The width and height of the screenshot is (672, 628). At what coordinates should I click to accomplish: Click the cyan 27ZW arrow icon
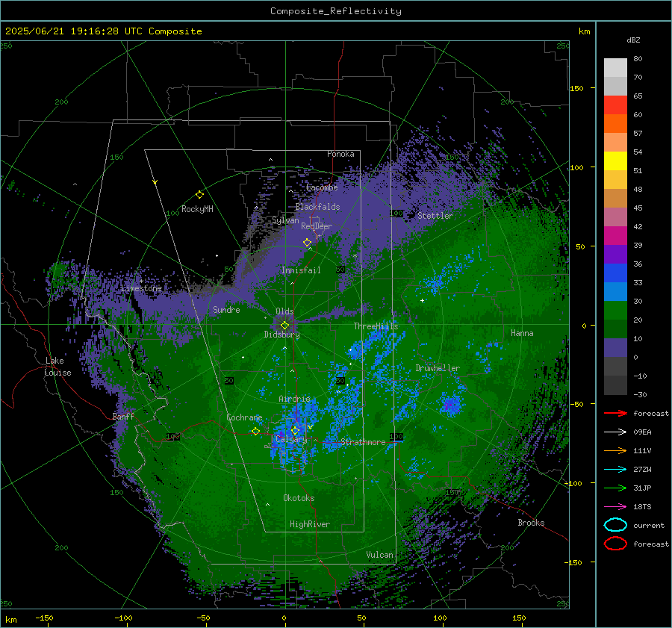[x=615, y=470]
